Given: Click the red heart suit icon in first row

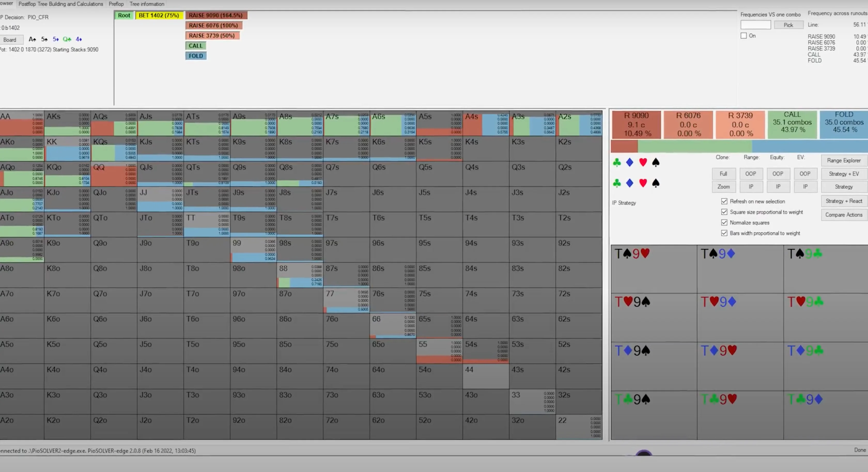Looking at the screenshot, I should coord(643,163).
